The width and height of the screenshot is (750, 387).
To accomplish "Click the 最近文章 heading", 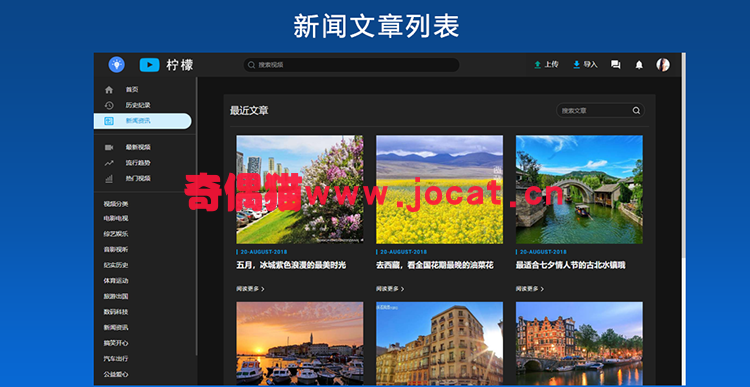I will click(x=249, y=111).
